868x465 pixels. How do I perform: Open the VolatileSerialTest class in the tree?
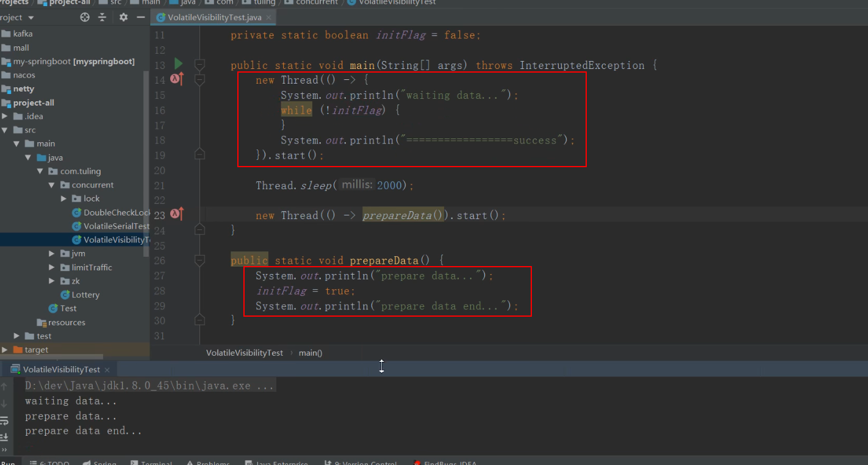[111, 226]
